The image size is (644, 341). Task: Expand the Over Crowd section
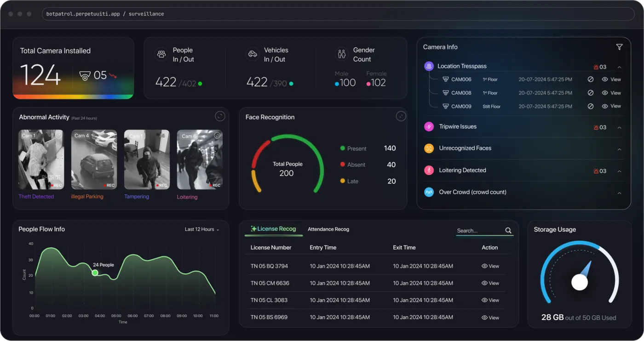tap(619, 193)
